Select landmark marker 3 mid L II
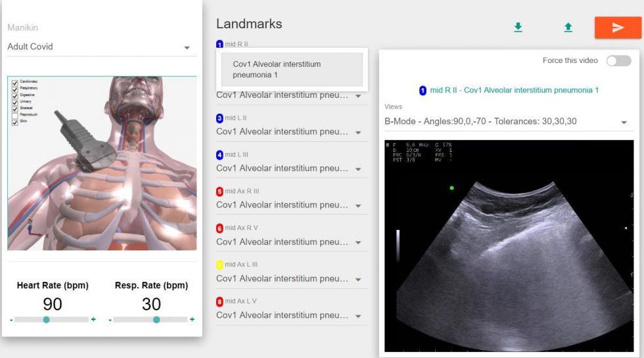644x358 pixels. point(219,118)
